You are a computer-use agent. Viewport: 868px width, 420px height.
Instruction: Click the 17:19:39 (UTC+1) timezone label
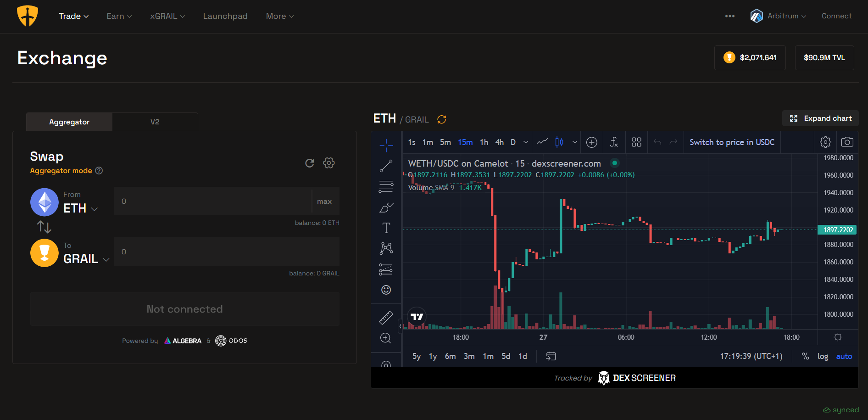click(x=751, y=357)
